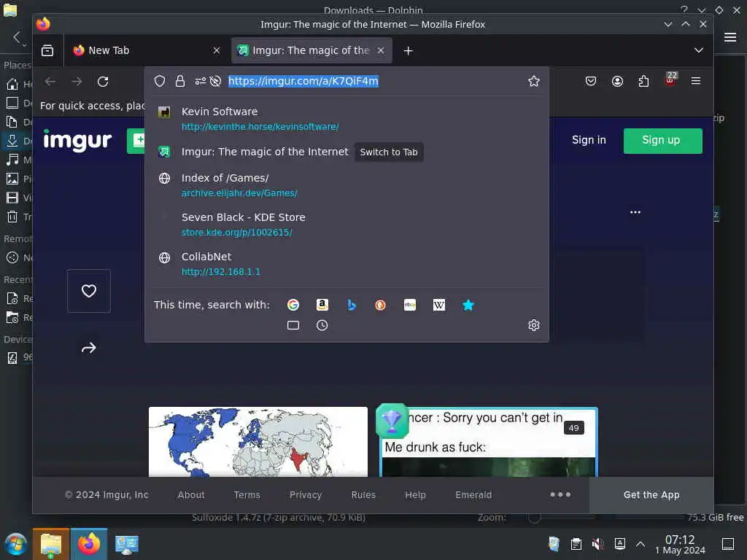Expand the hidden system tray icons

pos(640,544)
